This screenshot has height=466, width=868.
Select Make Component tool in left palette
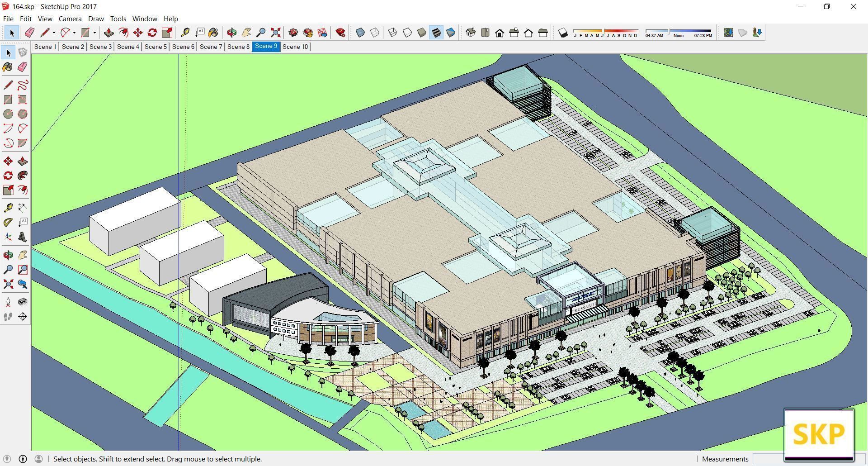click(23, 53)
